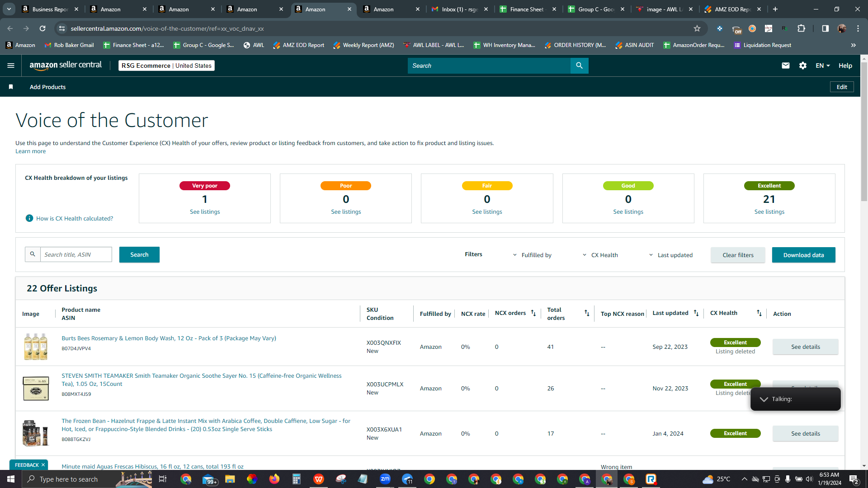Reload the page with the browser refresh icon
868x488 pixels.
click(x=42, y=28)
